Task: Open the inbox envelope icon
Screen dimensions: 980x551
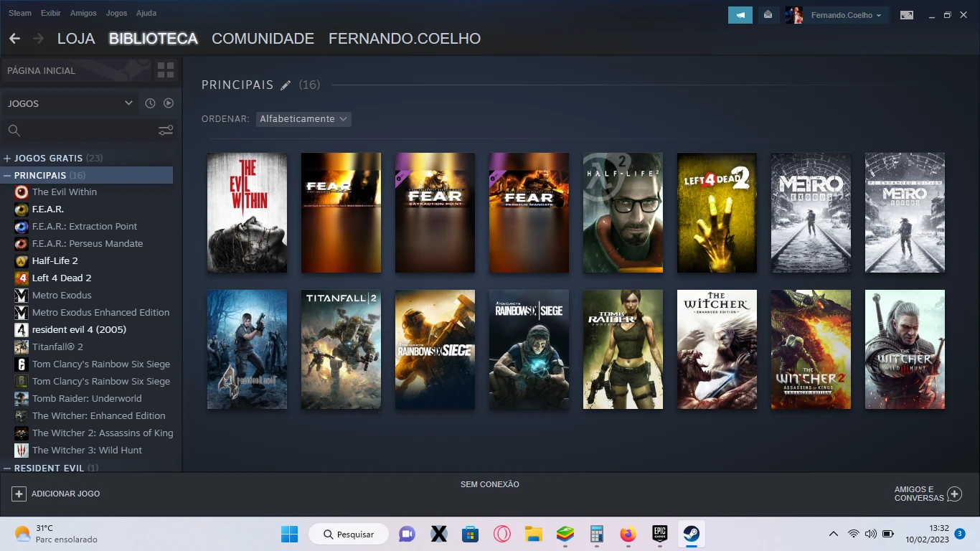Action: 768,15
